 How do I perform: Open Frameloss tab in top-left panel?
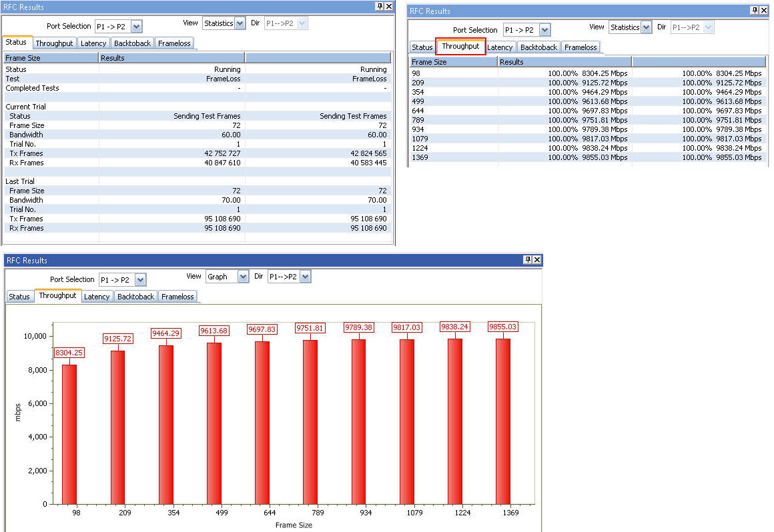174,43
